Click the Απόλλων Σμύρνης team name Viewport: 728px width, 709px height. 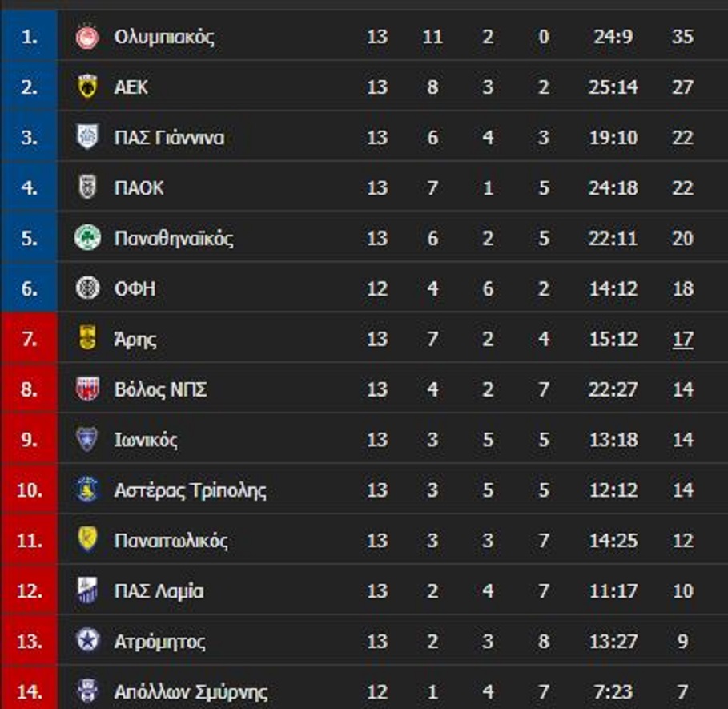191,692
